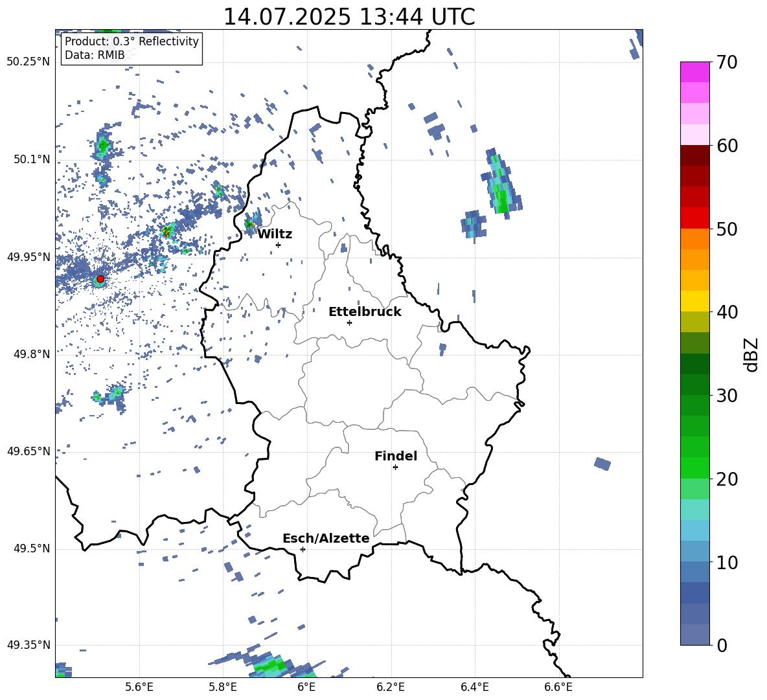Image resolution: width=767 pixels, height=700 pixels.
Task: Click the Findel city label
Action: pyautogui.click(x=396, y=456)
